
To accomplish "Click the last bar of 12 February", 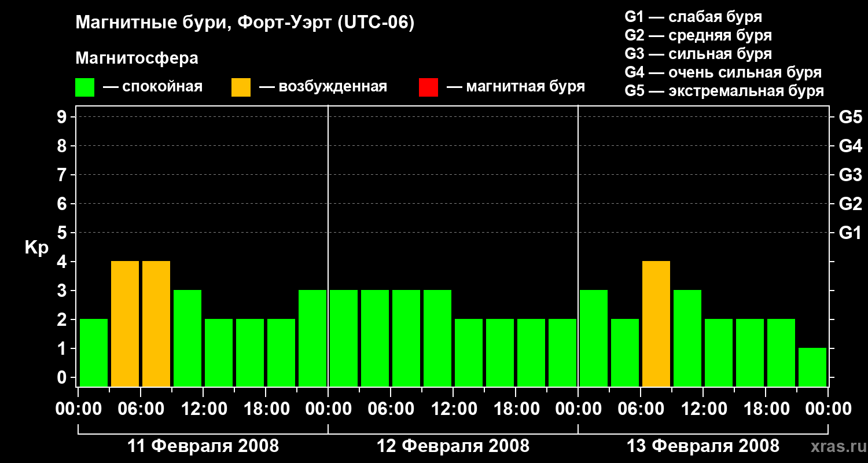I will pos(562,352).
